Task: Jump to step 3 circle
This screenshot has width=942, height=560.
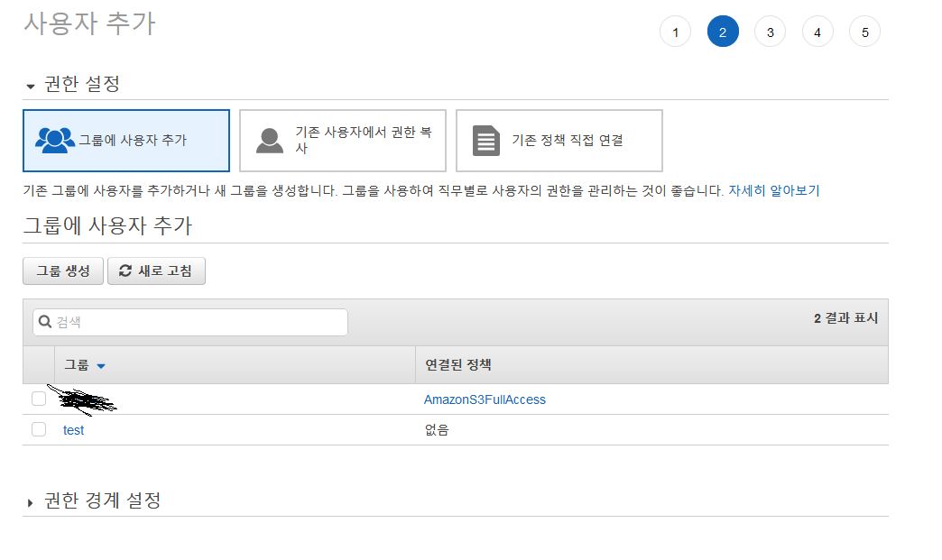Action: [770, 32]
